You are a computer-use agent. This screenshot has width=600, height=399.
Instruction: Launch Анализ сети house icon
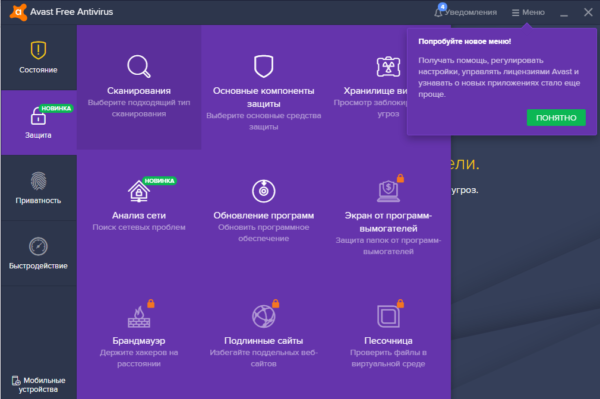click(x=139, y=191)
